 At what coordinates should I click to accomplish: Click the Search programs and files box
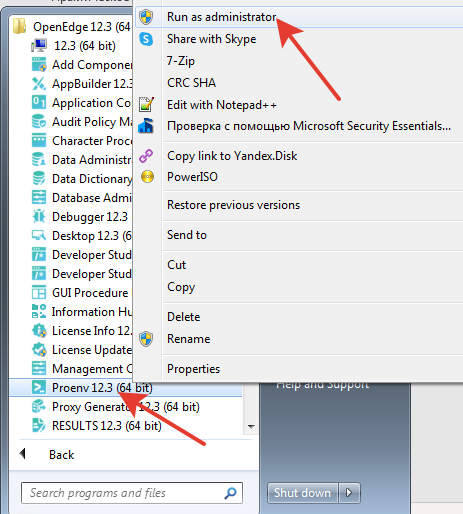coord(132,493)
